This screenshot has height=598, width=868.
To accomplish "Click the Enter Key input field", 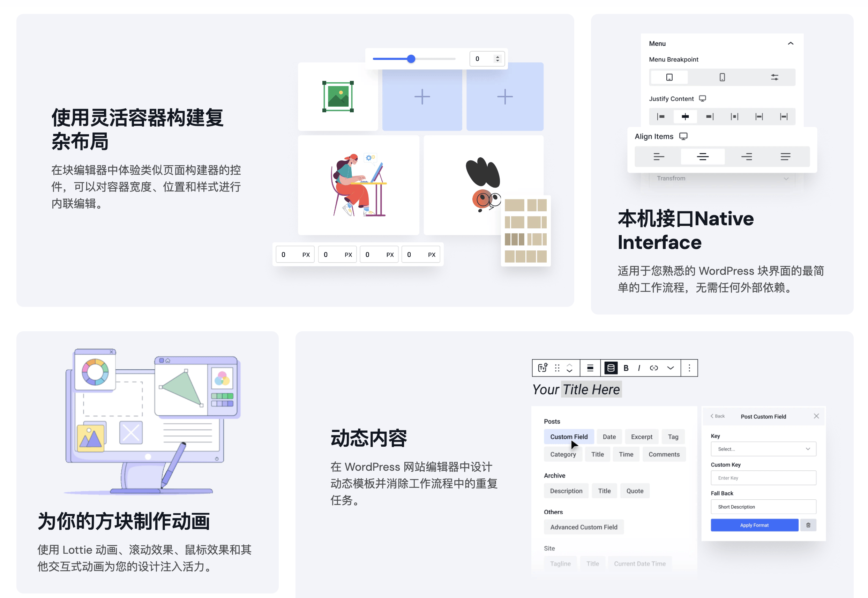I will (762, 477).
